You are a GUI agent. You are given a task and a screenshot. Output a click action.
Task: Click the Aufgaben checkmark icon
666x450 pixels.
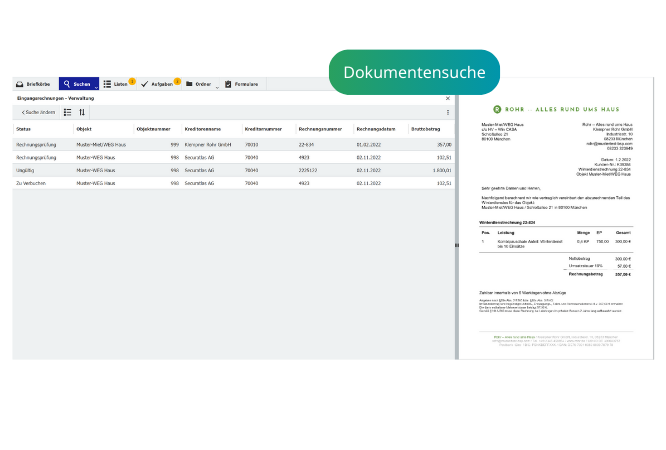pos(144,84)
